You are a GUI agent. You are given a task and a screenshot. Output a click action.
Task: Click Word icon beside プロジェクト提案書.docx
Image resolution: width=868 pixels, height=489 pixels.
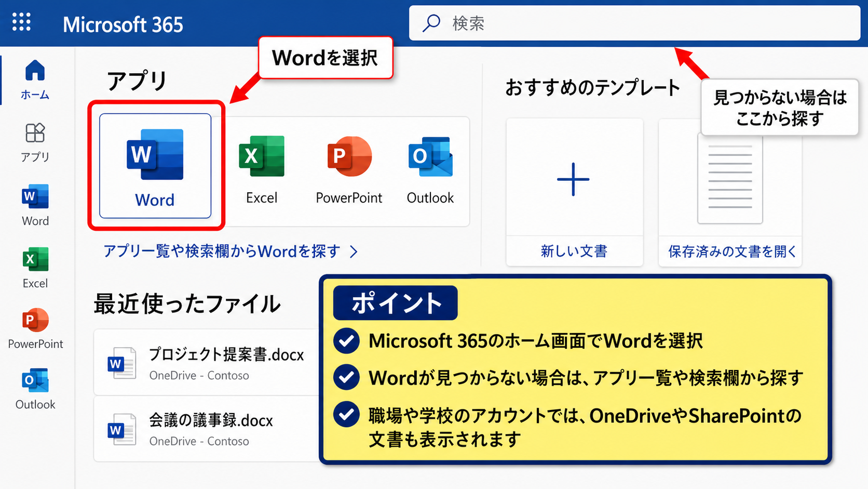coord(121,363)
